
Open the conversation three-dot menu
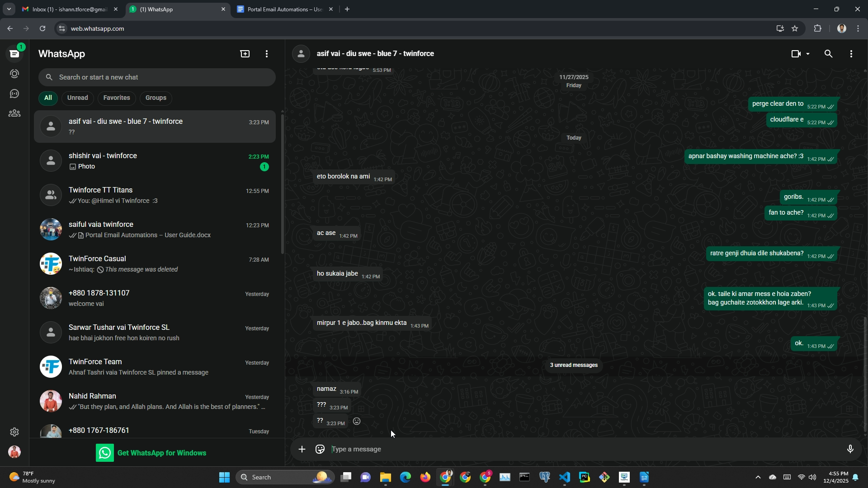click(851, 54)
